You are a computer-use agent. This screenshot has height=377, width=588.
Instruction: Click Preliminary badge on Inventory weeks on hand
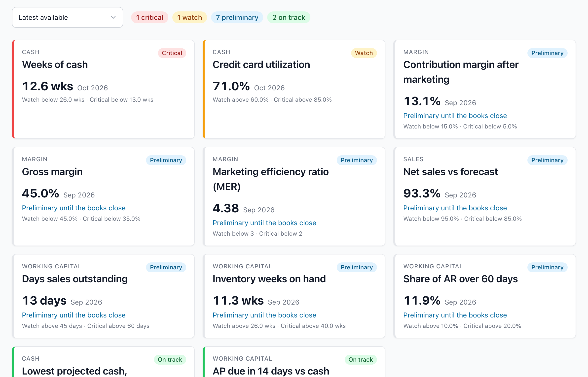pyautogui.click(x=357, y=267)
